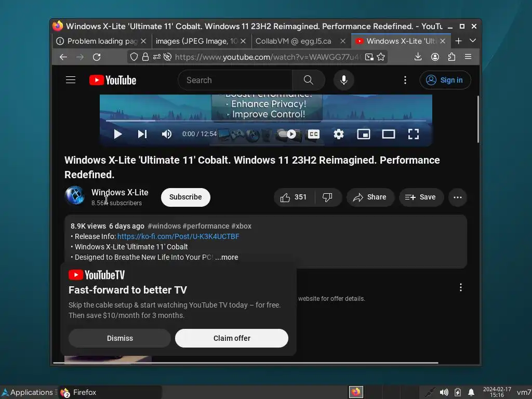Open the YouTube guide hamburger menu
Screen dimensions: 532x399
71,80
